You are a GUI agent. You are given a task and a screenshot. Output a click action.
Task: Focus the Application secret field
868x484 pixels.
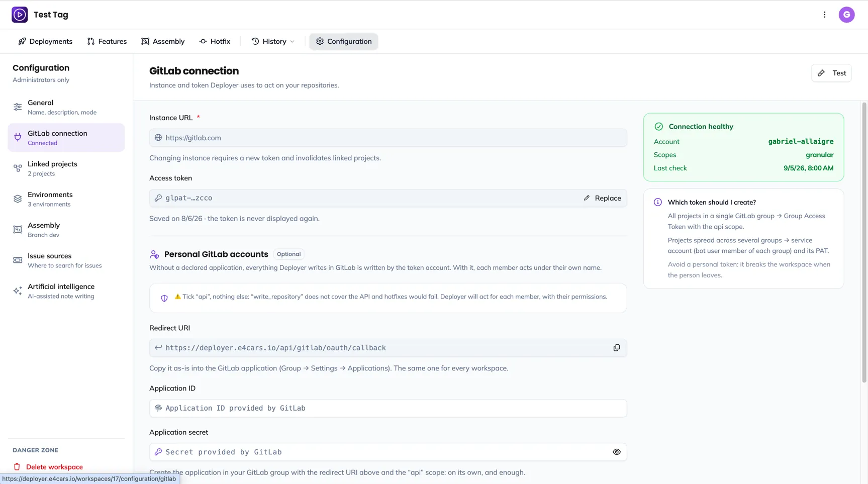click(x=388, y=452)
